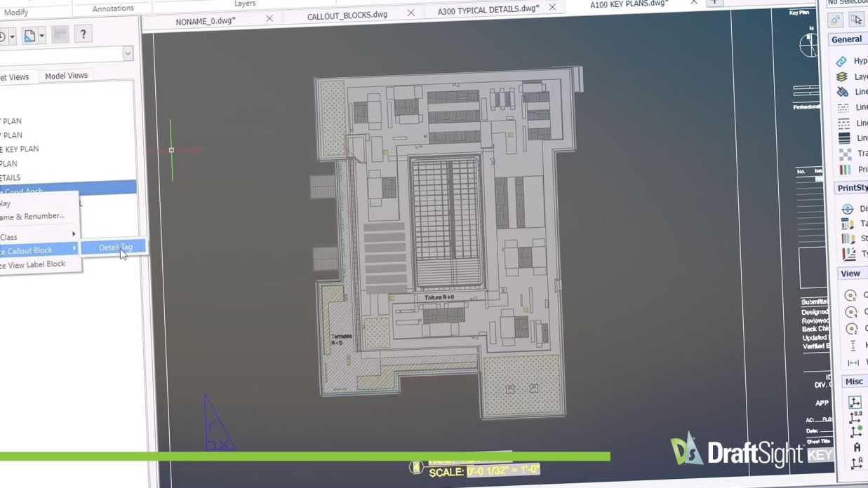Switch to the Model Views tab
Screen dimensions: 868x488
click(66, 76)
